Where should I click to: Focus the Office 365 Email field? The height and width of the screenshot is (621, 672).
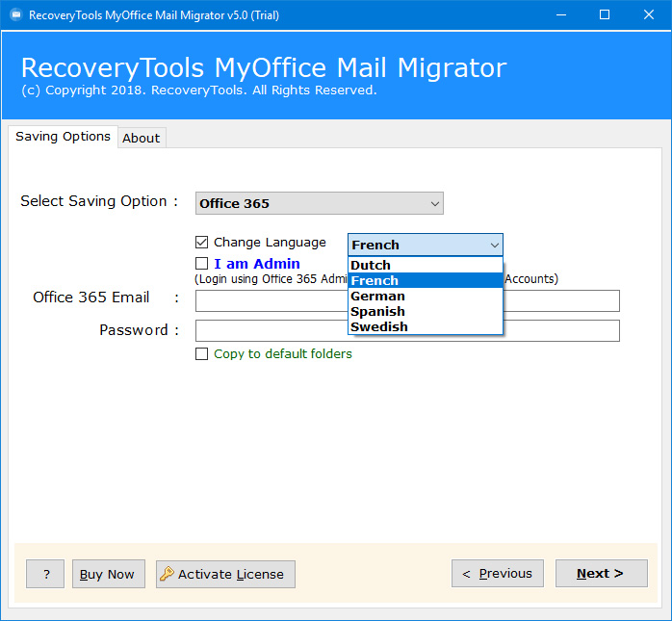[407, 300]
